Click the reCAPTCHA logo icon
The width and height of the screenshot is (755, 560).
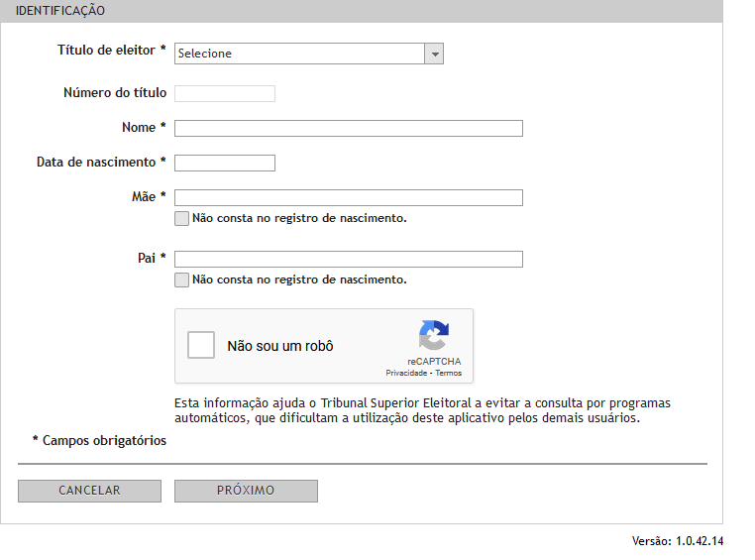(434, 335)
